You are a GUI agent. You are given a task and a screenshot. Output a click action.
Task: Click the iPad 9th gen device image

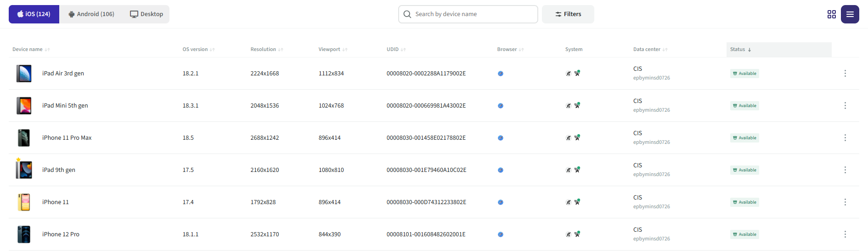click(x=24, y=170)
